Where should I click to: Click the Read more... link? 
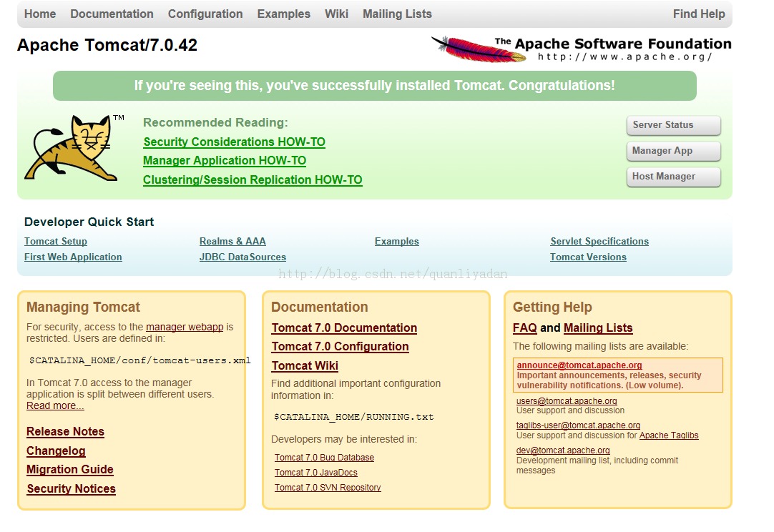pos(55,405)
